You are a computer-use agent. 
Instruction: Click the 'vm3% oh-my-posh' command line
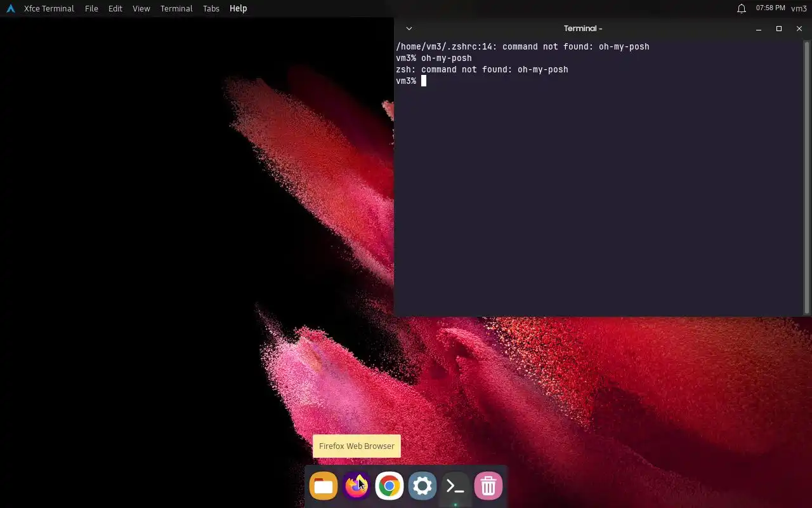[434, 58]
